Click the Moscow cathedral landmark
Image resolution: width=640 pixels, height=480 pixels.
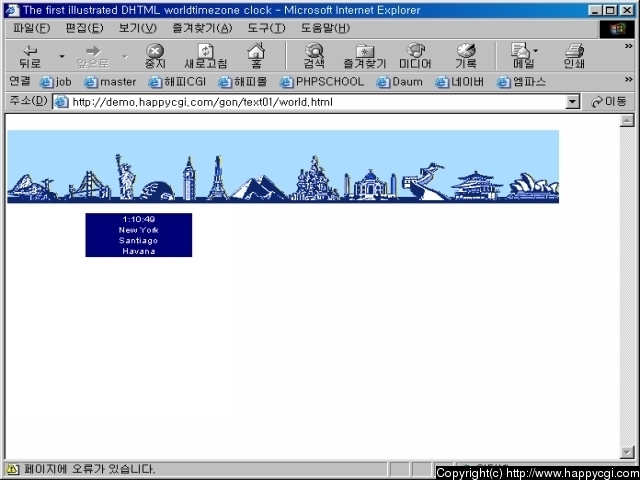point(315,178)
